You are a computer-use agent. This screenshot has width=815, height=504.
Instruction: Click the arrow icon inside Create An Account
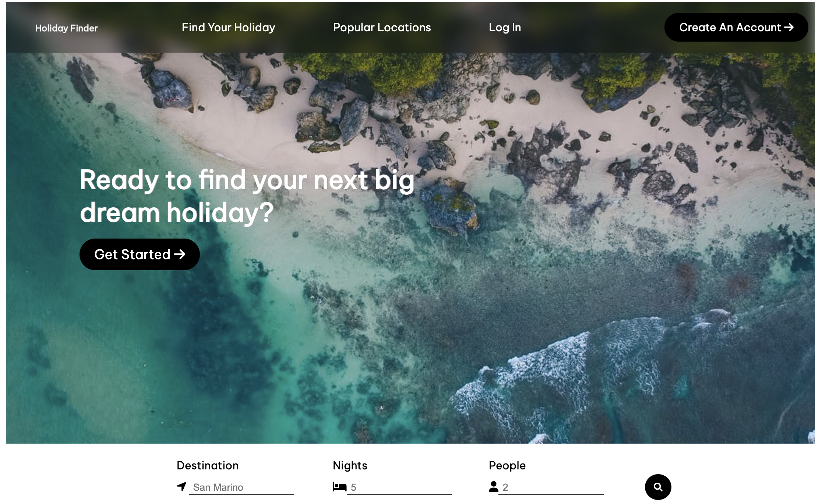(x=788, y=27)
